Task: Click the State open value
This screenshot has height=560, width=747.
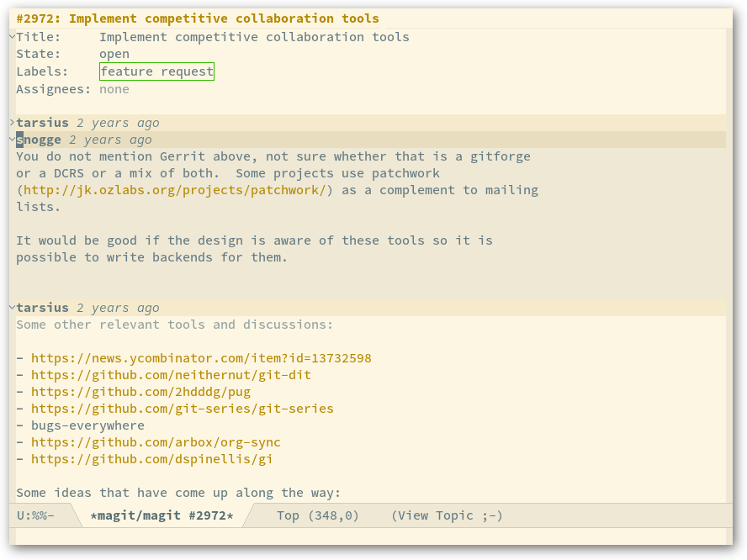Action: (x=114, y=55)
